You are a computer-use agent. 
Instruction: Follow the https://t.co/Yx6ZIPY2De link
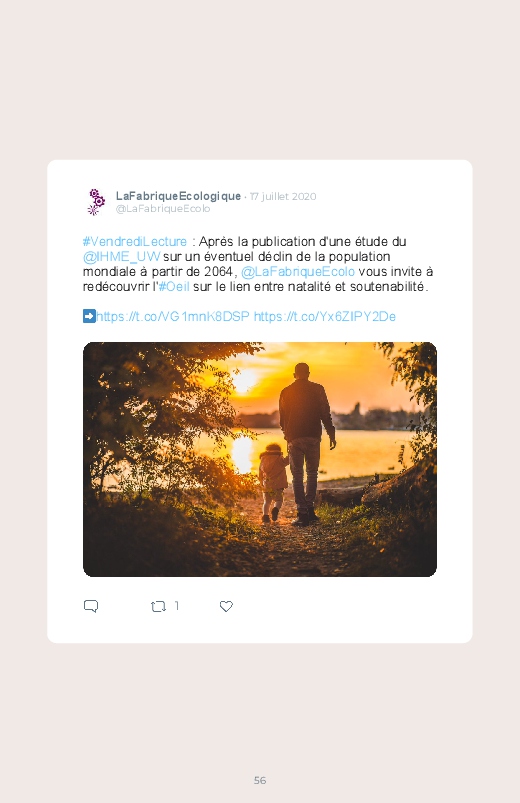tap(325, 316)
